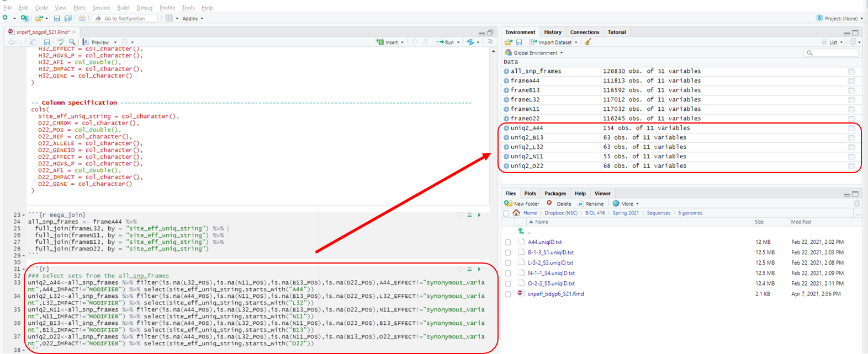Click the Save All icon in main toolbar
868x354 pixels.
click(68, 18)
